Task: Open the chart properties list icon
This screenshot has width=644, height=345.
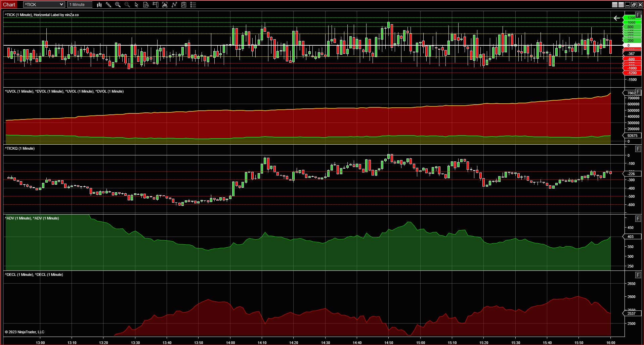Action: pos(193,5)
